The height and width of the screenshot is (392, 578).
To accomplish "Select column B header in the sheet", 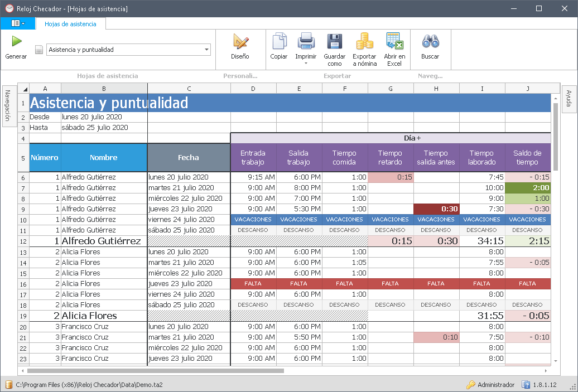I will click(104, 88).
